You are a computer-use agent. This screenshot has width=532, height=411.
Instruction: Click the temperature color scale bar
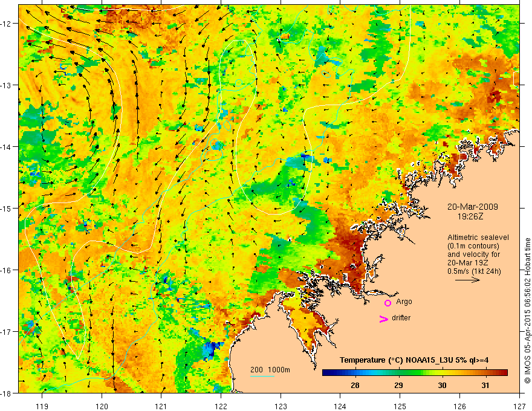415,372
